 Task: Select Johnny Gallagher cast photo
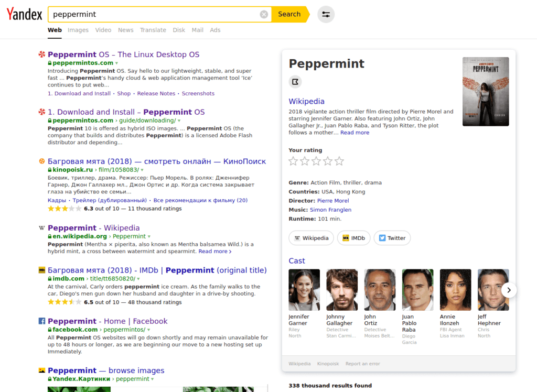coord(342,290)
